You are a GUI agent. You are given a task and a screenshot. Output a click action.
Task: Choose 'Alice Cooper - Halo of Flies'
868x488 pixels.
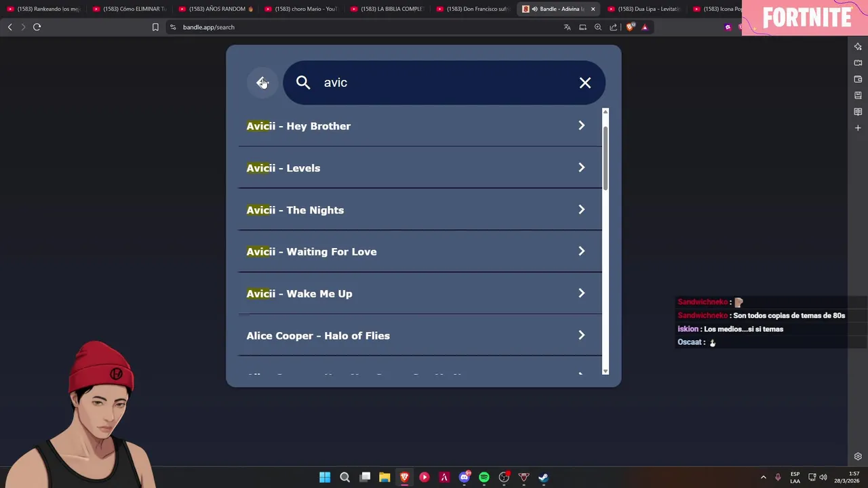pyautogui.click(x=420, y=335)
